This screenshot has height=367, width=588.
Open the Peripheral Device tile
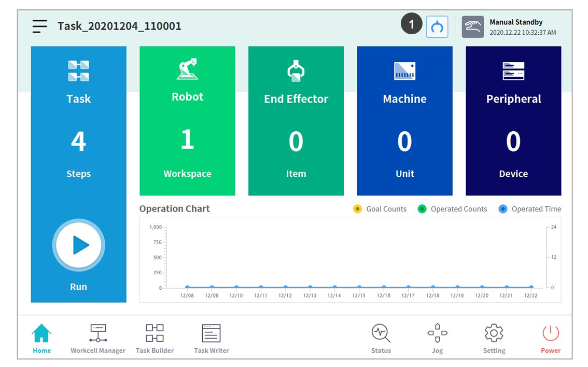pyautogui.click(x=513, y=121)
